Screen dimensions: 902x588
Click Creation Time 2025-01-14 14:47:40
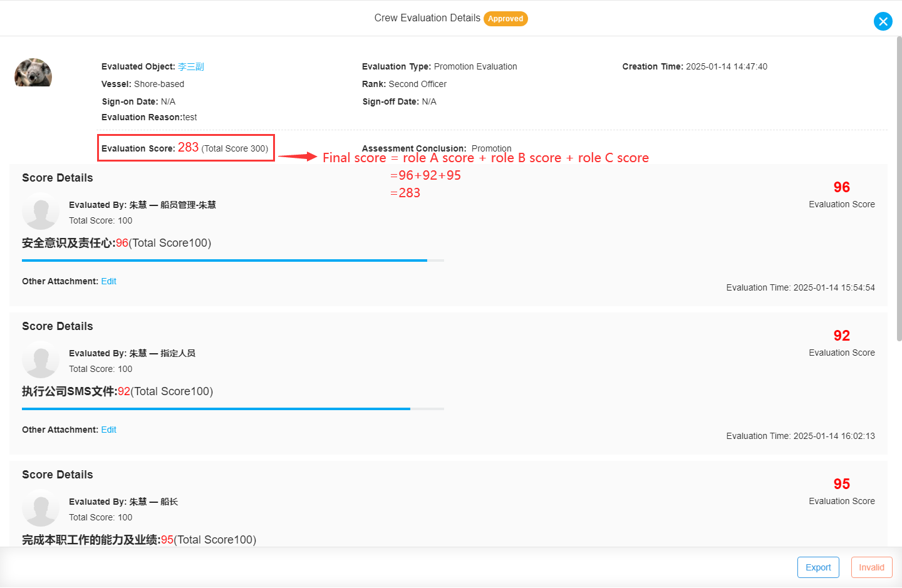tap(695, 66)
